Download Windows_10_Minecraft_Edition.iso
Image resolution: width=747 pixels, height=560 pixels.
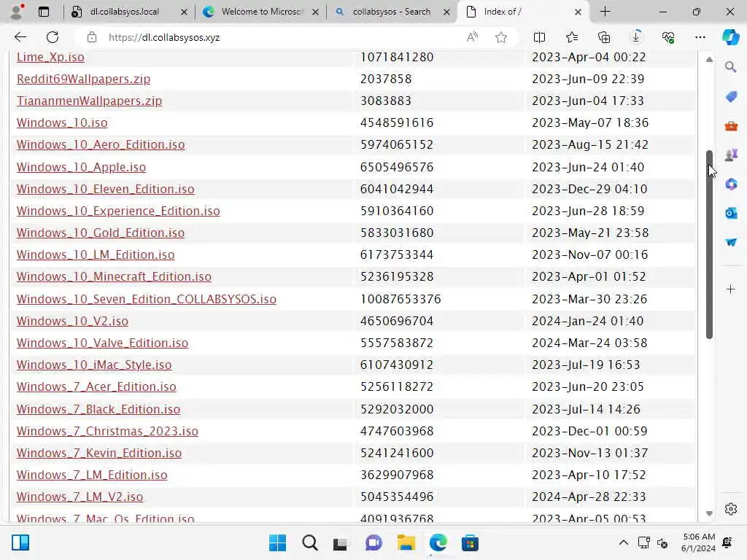pyautogui.click(x=114, y=276)
